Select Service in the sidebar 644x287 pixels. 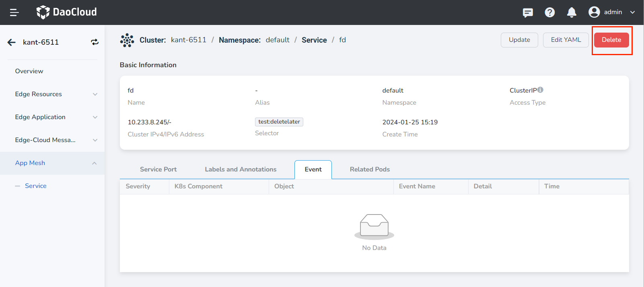click(36, 186)
